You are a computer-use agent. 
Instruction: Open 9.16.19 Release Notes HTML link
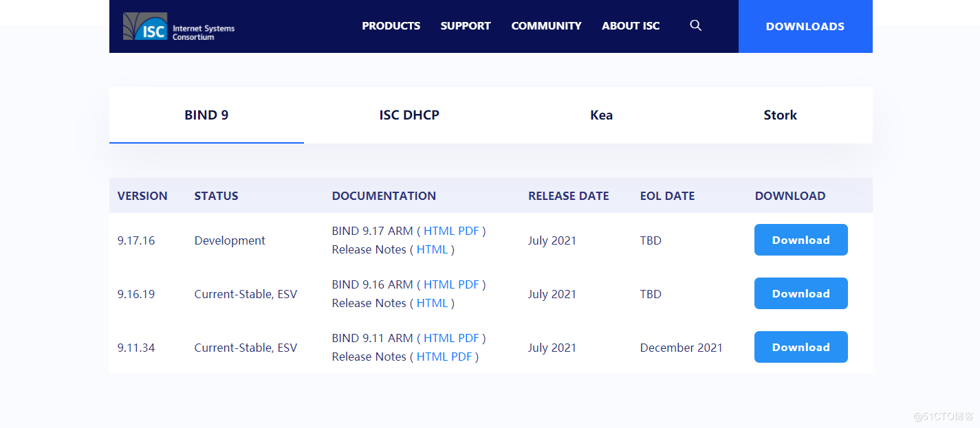click(x=432, y=303)
